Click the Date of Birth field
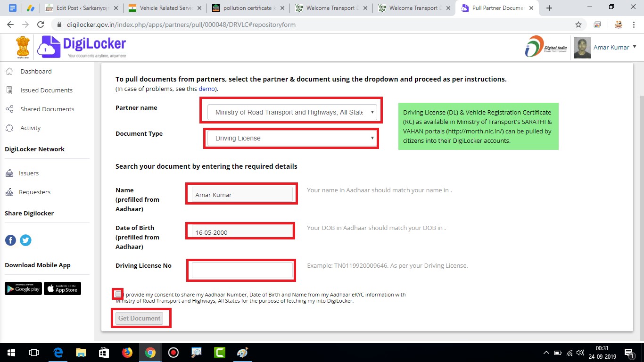 (x=242, y=232)
